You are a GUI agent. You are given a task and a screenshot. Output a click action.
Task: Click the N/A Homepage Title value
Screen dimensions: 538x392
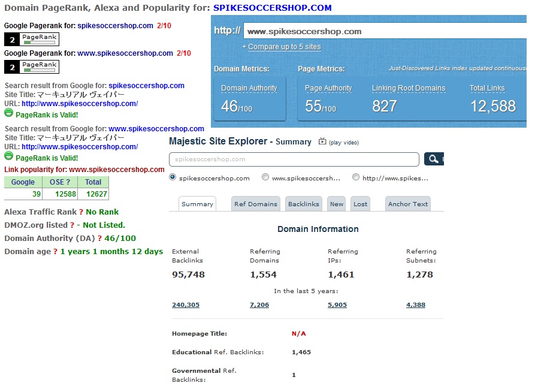click(x=298, y=334)
